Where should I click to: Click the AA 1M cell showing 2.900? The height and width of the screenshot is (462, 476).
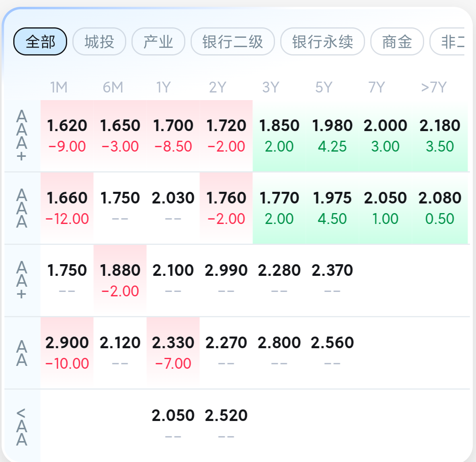[67, 353]
